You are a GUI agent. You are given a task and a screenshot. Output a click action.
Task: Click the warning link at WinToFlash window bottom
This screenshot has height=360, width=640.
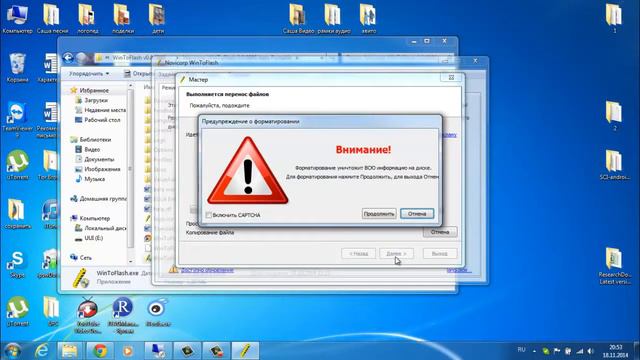tap(207, 269)
